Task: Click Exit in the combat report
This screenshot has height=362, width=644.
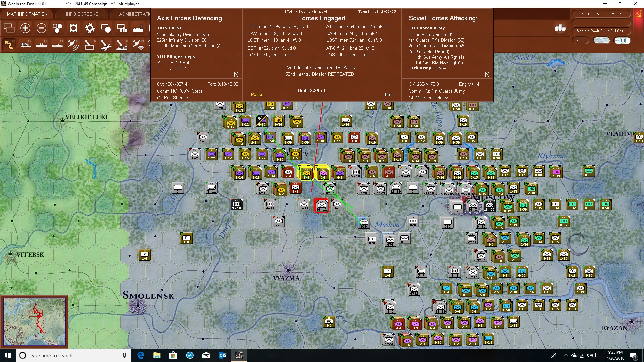Action: pos(389,95)
